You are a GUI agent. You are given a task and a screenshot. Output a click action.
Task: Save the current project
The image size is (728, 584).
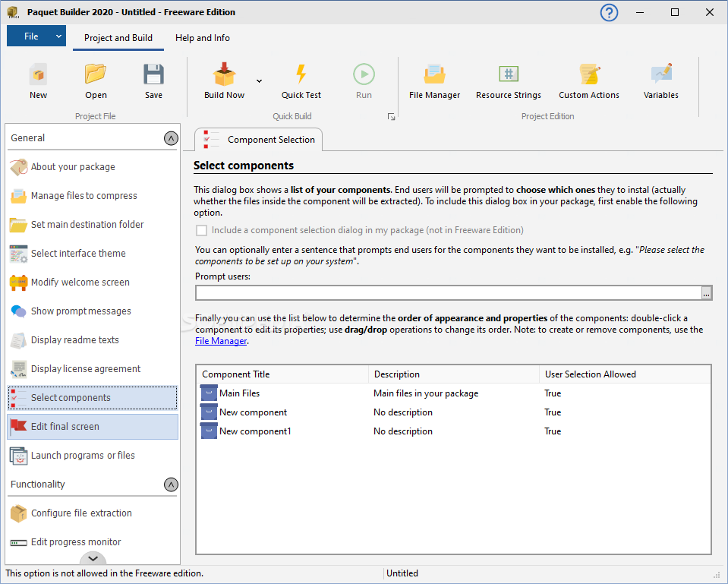(153, 82)
